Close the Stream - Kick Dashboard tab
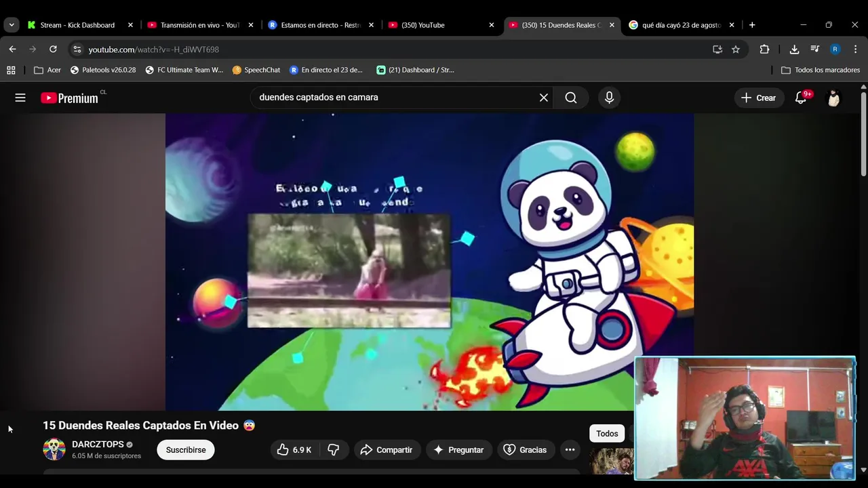 (x=130, y=25)
